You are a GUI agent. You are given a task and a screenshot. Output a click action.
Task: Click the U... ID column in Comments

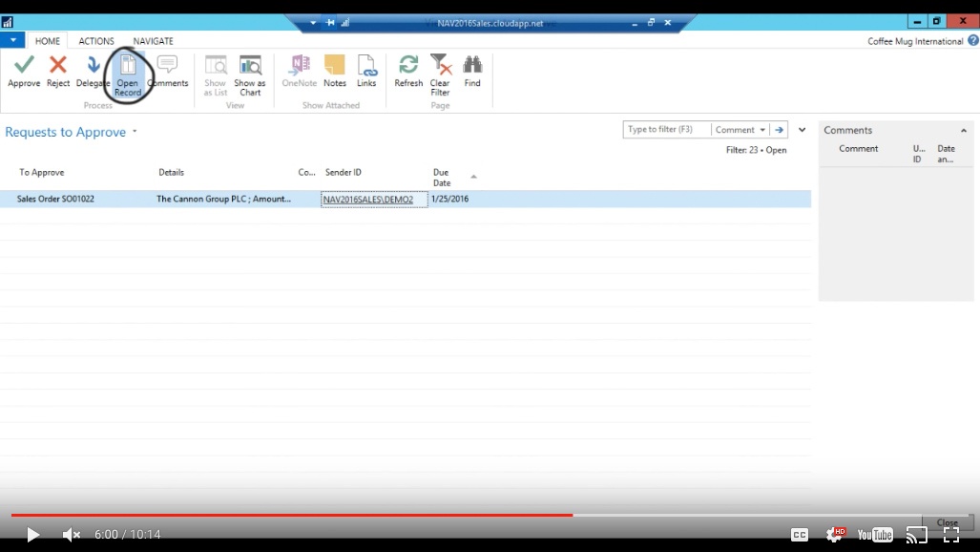[x=919, y=154]
